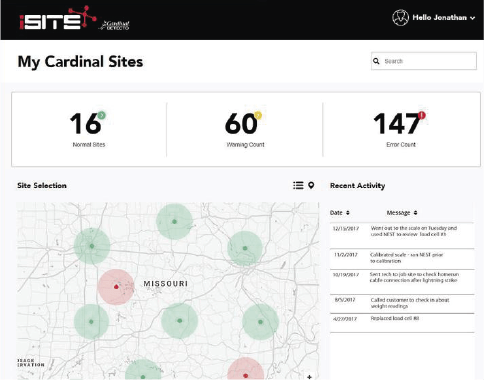Select the green site marker at lower left of map
The height and width of the screenshot is (380, 484).
pos(91,322)
